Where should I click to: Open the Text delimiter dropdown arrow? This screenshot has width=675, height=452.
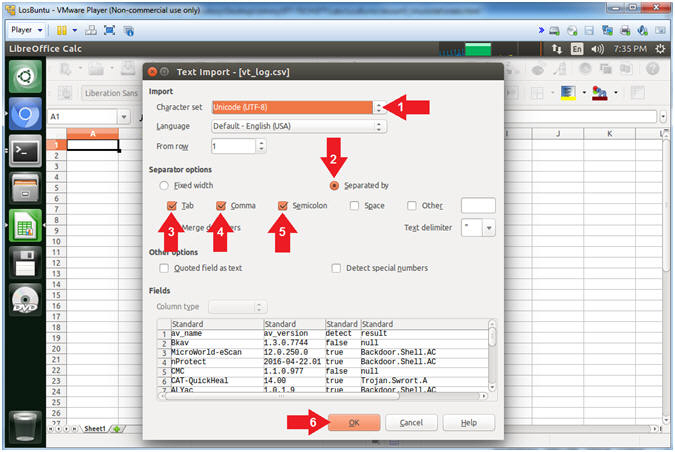[489, 228]
